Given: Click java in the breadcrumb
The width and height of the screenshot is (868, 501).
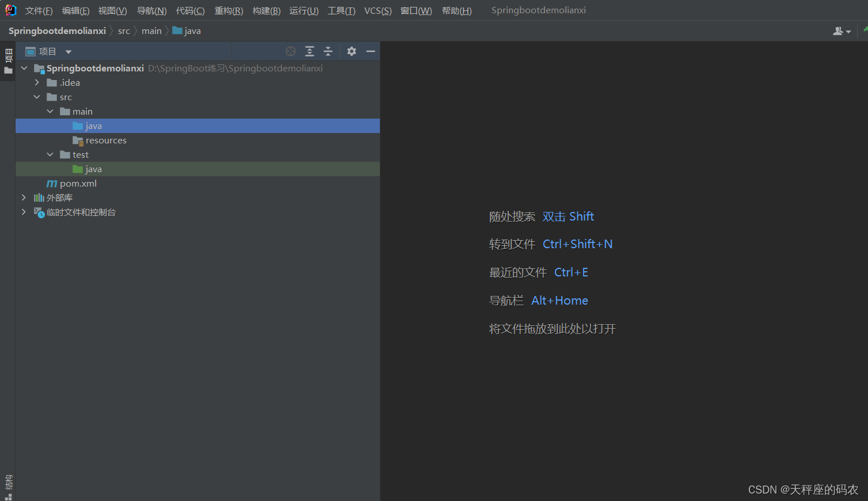Looking at the screenshot, I should 192,31.
